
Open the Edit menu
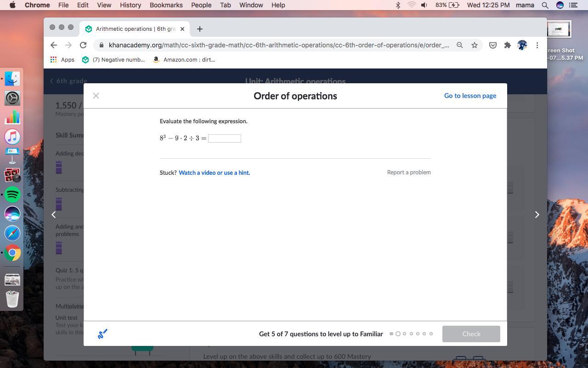point(83,5)
